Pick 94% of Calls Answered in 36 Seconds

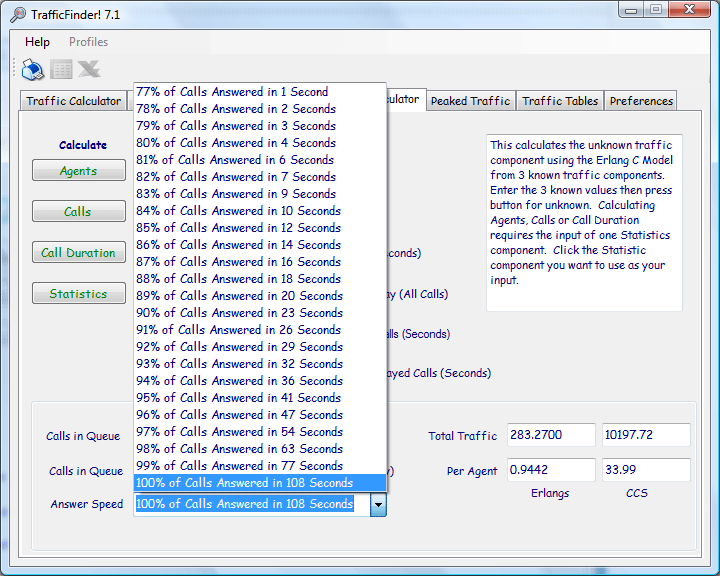coord(260,381)
